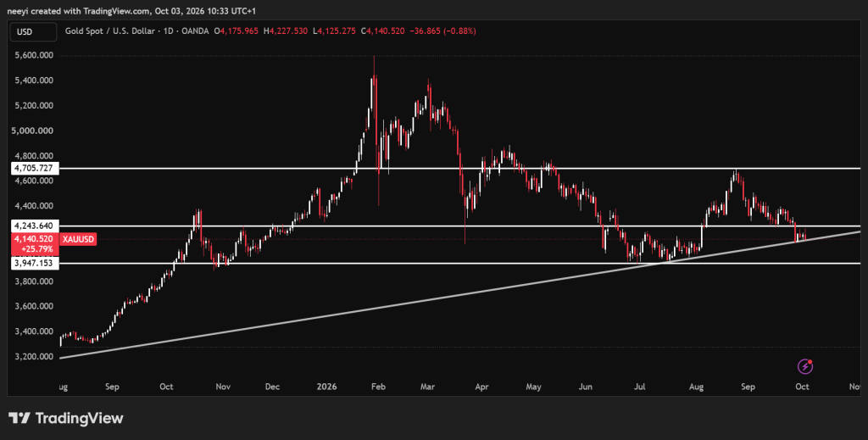Click the 2026 label on time axis

(325, 387)
